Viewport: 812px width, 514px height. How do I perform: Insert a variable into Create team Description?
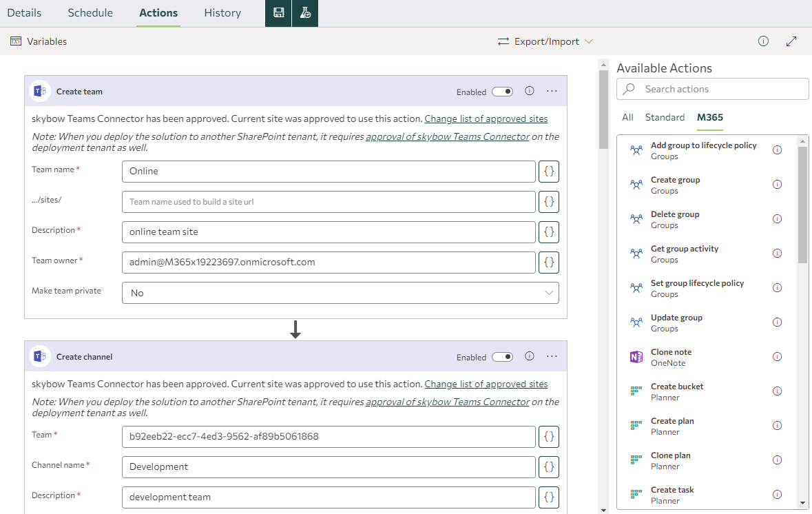click(549, 232)
